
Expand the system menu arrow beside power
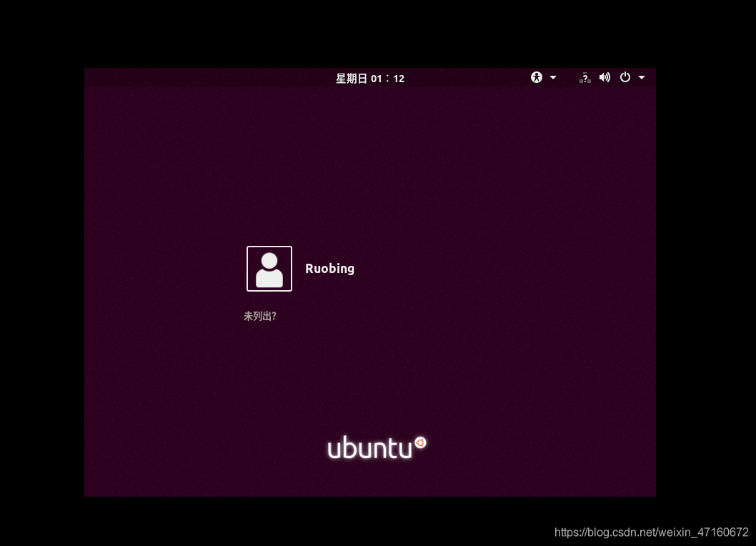pyautogui.click(x=642, y=77)
